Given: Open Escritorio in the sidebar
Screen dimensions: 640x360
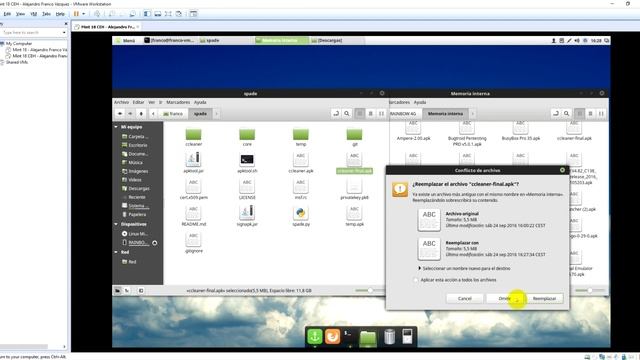Looking at the screenshot, I should pyautogui.click(x=138, y=145).
